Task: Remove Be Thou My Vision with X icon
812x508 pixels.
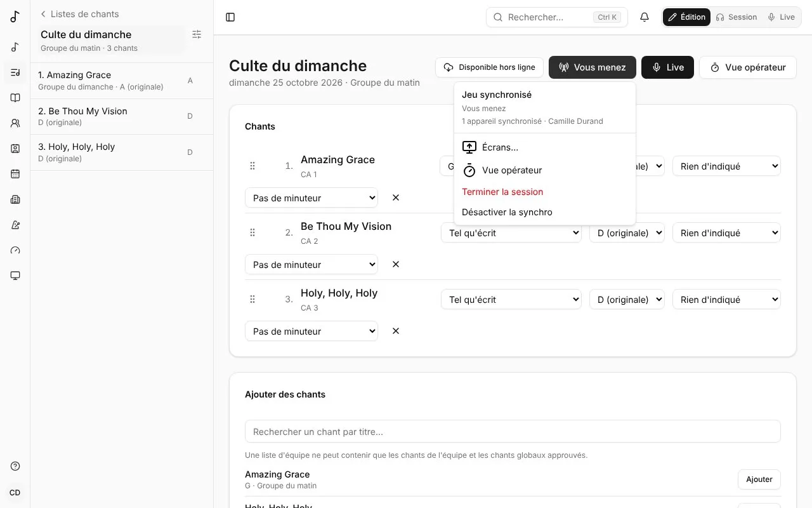Action: (396, 264)
